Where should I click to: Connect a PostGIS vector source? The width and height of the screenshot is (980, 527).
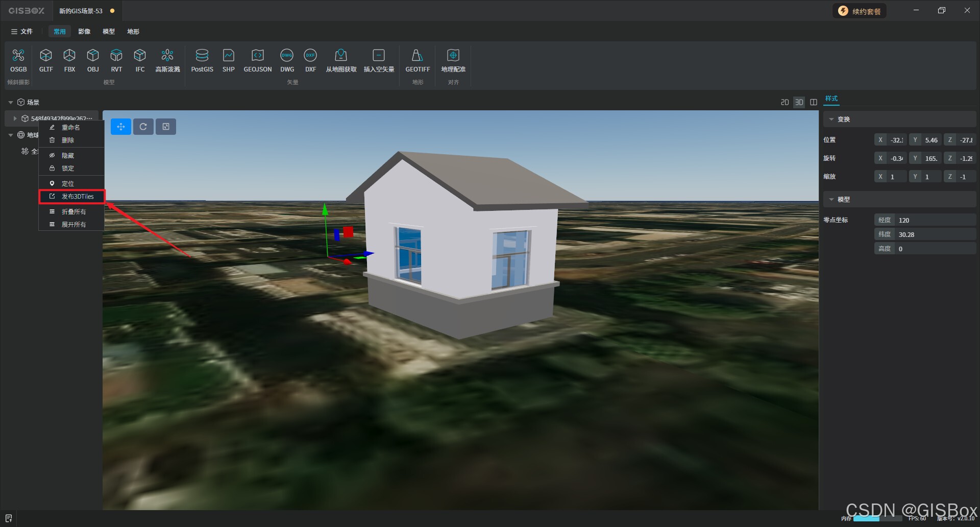point(202,60)
